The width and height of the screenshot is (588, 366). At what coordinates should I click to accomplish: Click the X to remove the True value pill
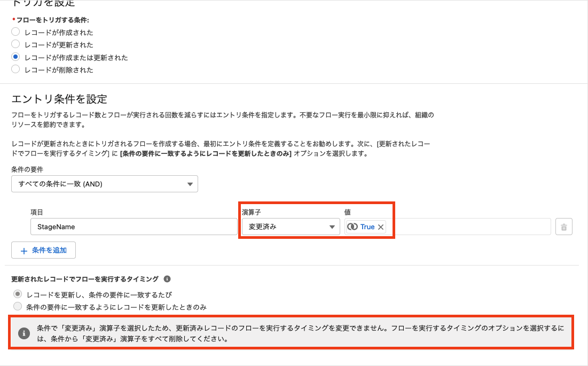tap(381, 227)
